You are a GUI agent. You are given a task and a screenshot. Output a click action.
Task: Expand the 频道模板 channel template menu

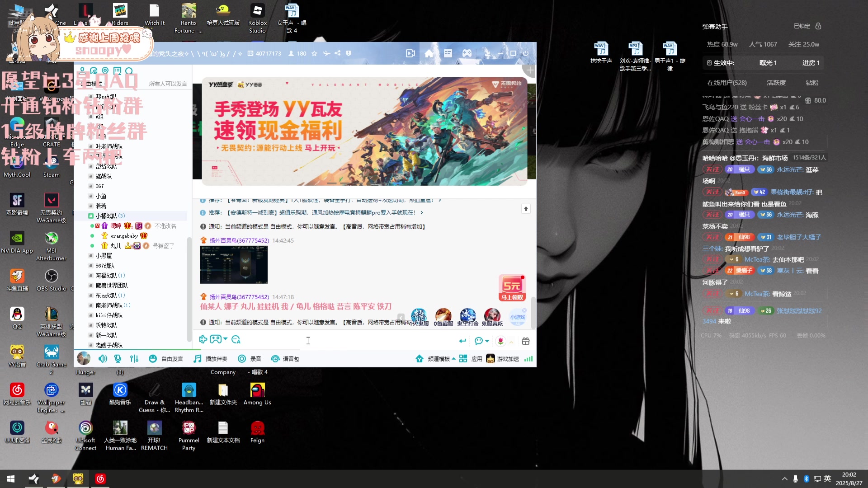[436, 359]
